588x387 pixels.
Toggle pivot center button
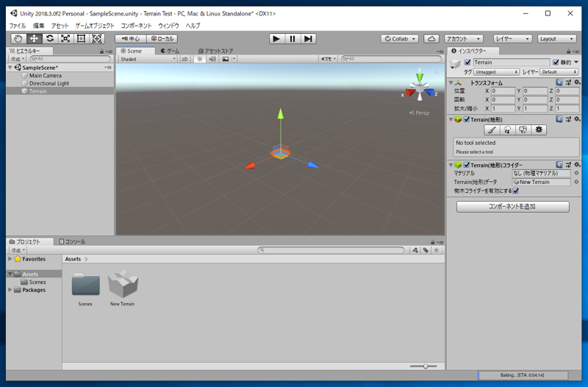click(x=131, y=39)
